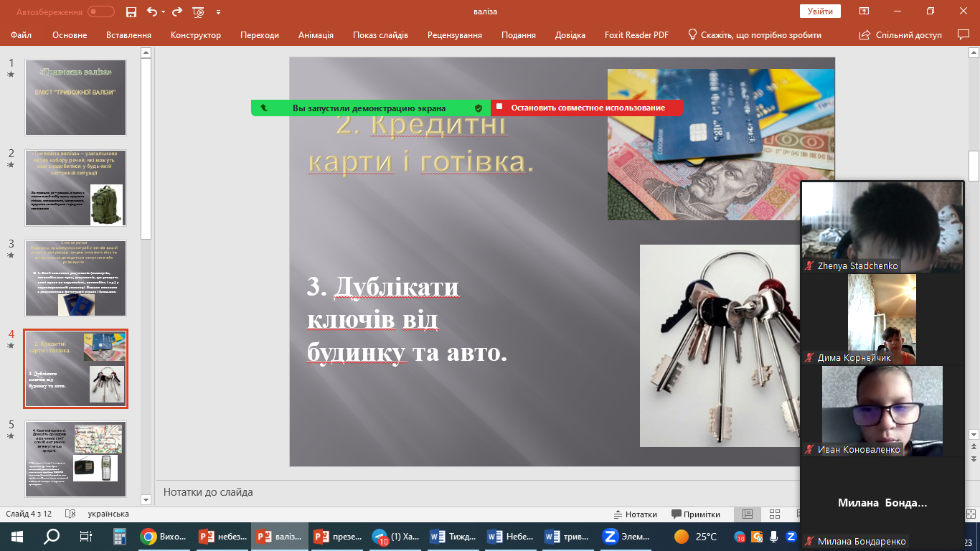The width and height of the screenshot is (980, 551).
Task: Click Next Slide double-arrow in editor scrollbar
Action: [974, 458]
